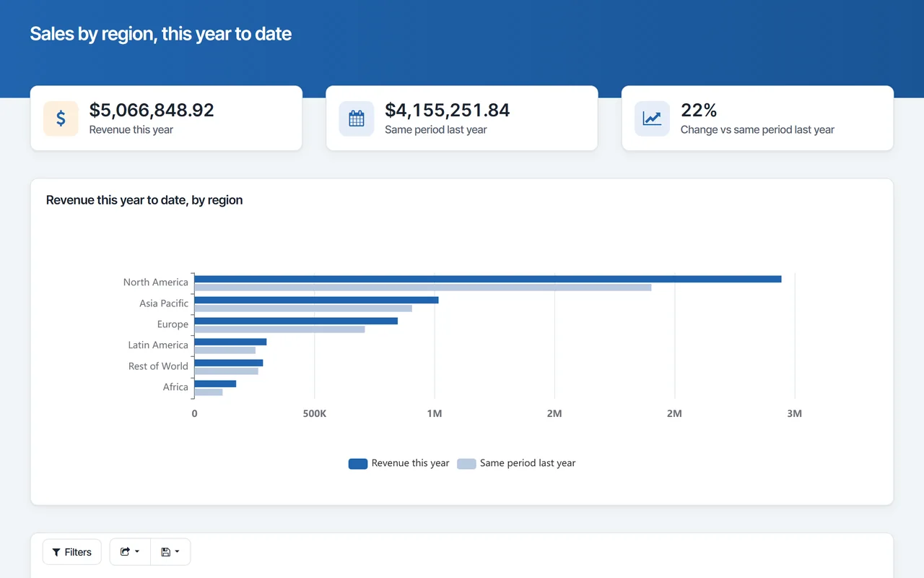This screenshot has height=578, width=924.
Task: Click the legend label "Same period last year" under the chart
Action: (528, 463)
